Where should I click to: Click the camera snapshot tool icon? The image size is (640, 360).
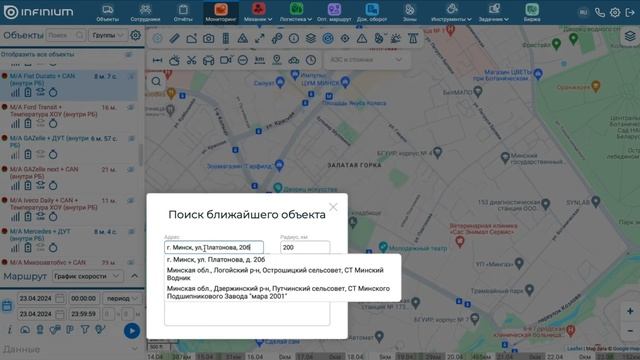(209, 38)
